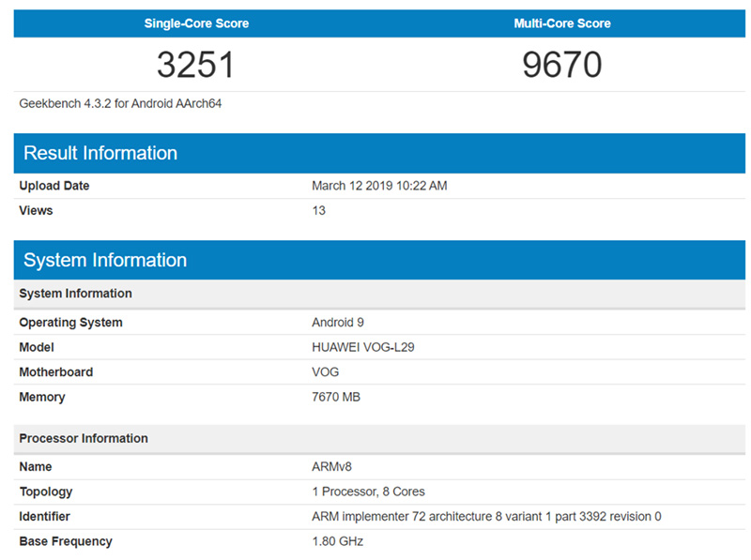Select the 1.80 GHz base frequency value
The image size is (751, 560).
tap(337, 541)
